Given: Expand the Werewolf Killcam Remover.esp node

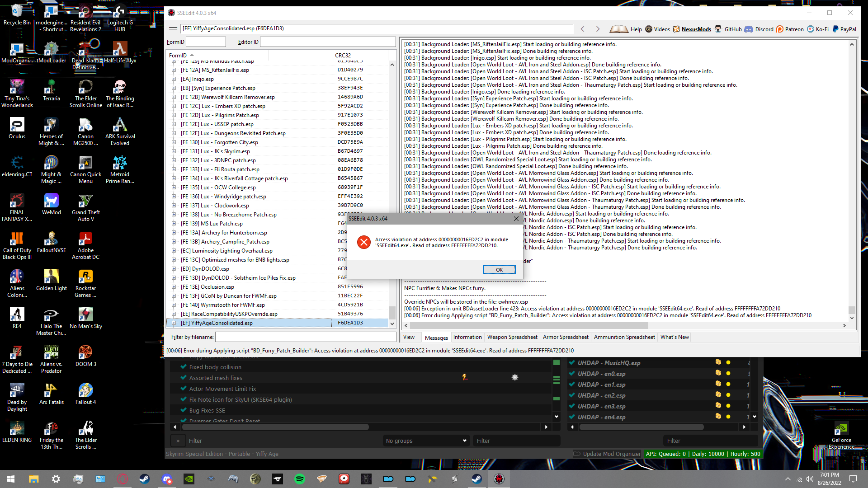Looking at the screenshot, I should pyautogui.click(x=174, y=97).
